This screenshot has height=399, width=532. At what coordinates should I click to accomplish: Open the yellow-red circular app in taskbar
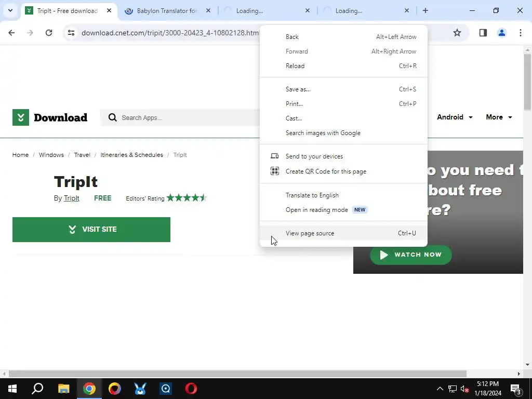click(x=115, y=389)
